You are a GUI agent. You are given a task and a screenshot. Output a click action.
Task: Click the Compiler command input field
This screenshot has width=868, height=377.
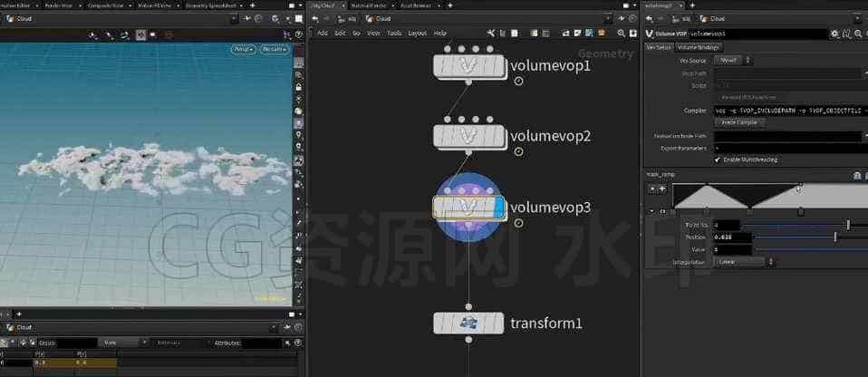tap(791, 111)
